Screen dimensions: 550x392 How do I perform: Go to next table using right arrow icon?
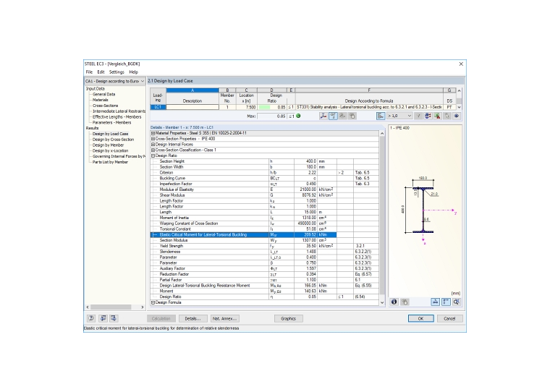point(114,318)
